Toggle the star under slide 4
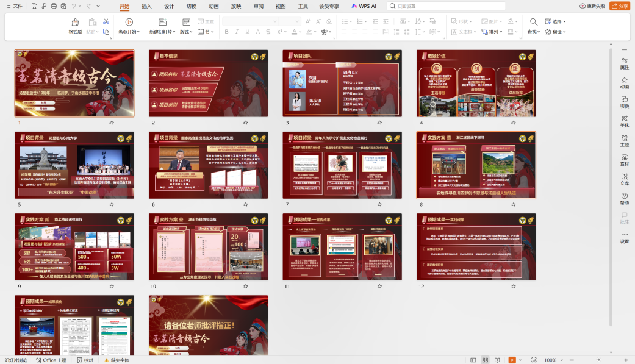 click(513, 123)
